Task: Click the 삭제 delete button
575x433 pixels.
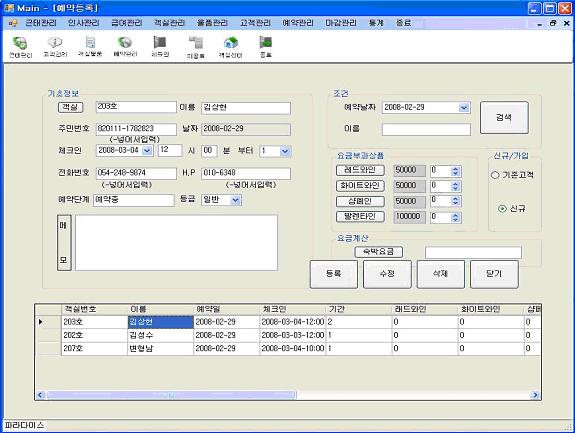Action: pos(441,274)
